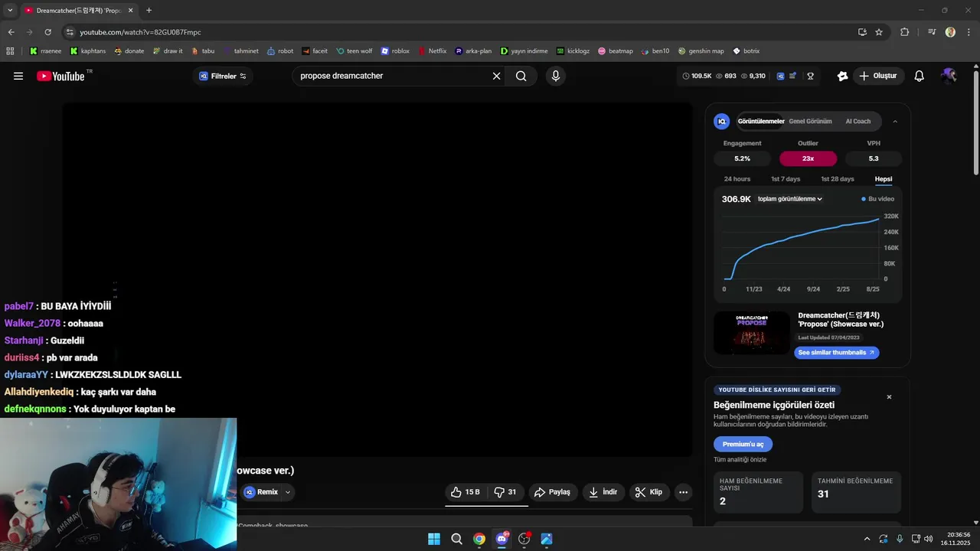The image size is (980, 551).
Task: Open the Tüm analitiği önizle link
Action: tap(740, 460)
